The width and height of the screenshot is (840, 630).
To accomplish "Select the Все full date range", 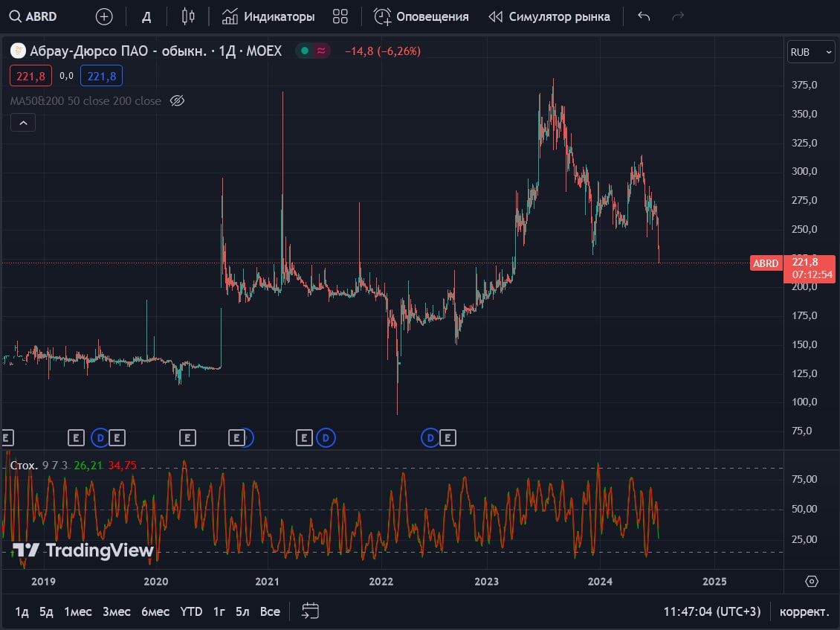I will coord(270,611).
